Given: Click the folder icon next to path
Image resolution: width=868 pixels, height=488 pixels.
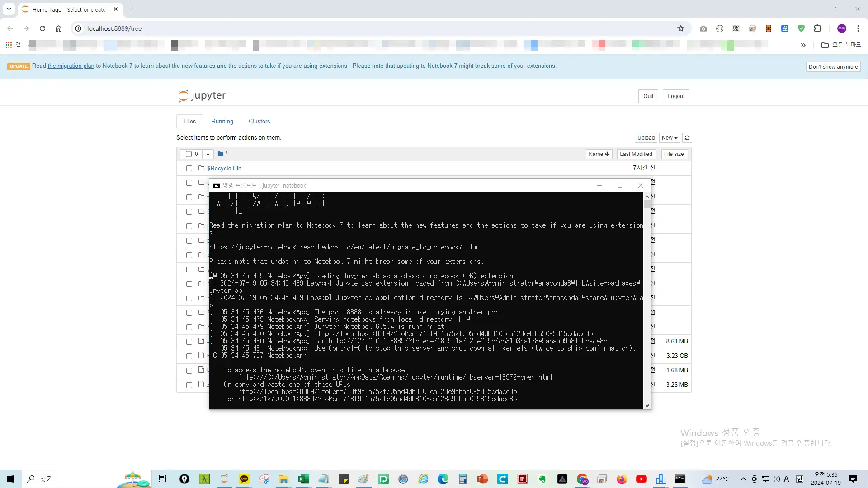Looking at the screenshot, I should tap(220, 154).
